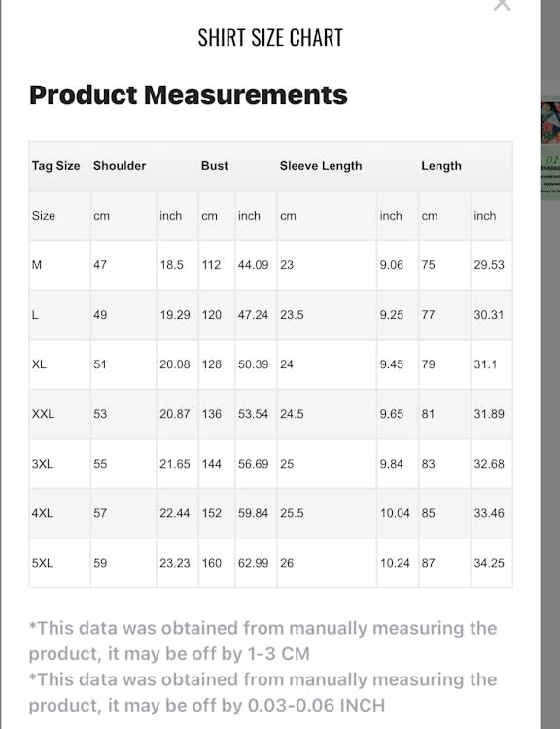Select the XXL size row label
Image resolution: width=560 pixels, height=729 pixels.
pyautogui.click(x=43, y=414)
